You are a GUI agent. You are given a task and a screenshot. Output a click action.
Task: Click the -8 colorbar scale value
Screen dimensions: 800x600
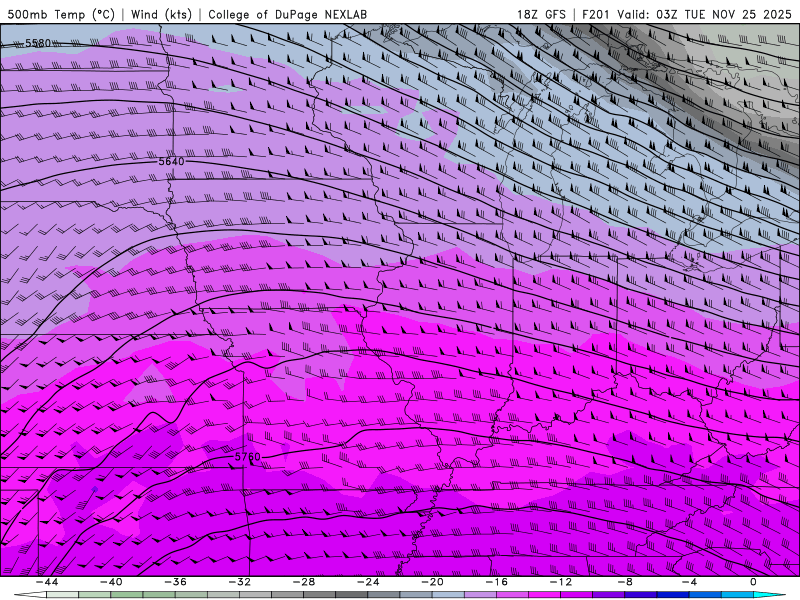coord(626,582)
